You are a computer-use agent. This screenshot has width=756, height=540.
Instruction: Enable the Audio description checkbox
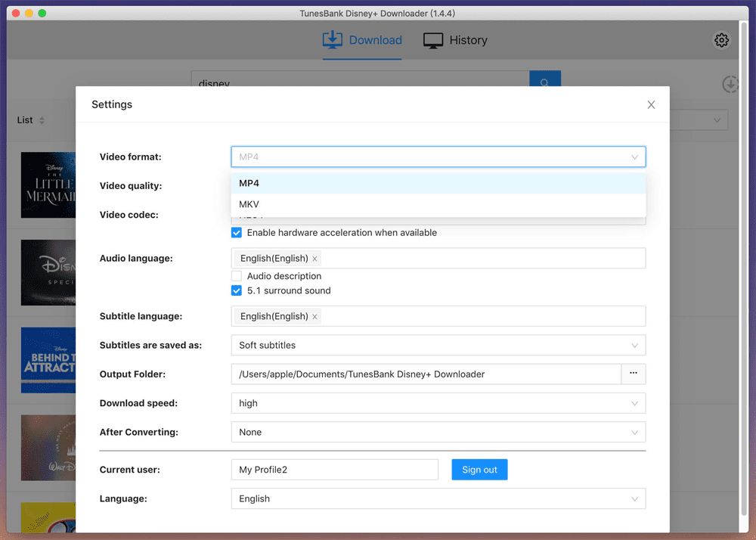click(x=236, y=276)
